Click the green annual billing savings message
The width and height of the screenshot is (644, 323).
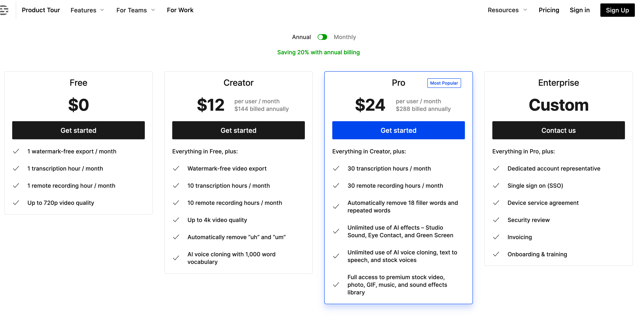coord(318,52)
